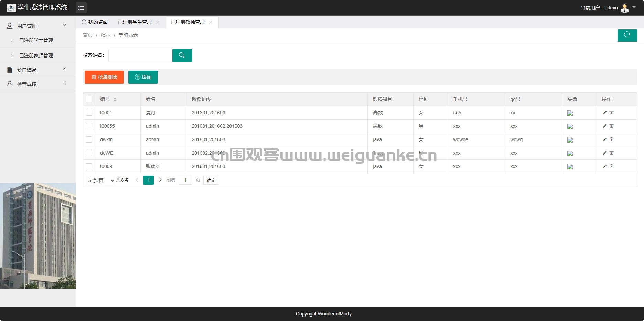Select the 已注册教师管理 tab
Screen dimensions: 644x321
coord(188,22)
